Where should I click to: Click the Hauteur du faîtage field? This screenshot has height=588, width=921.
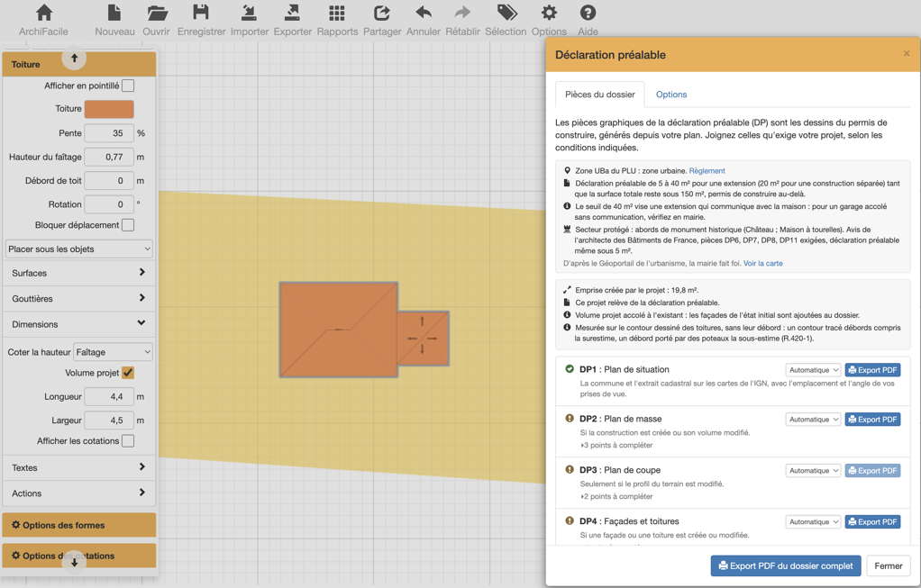click(x=109, y=158)
